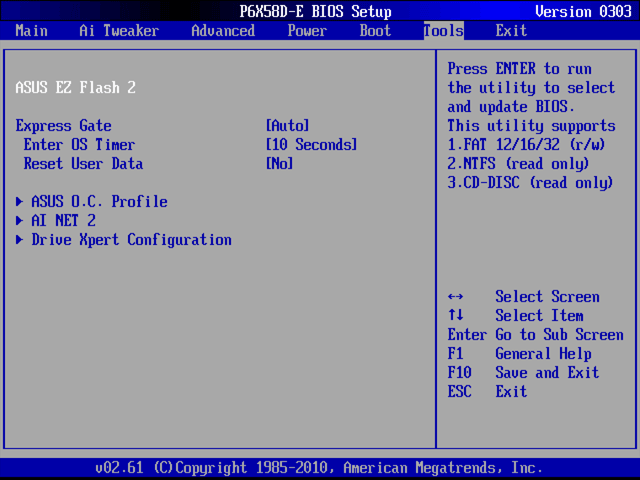Click the '1.FAT 12/16/32 (r/w)' line
Screen dimensions: 640x480
(526, 144)
